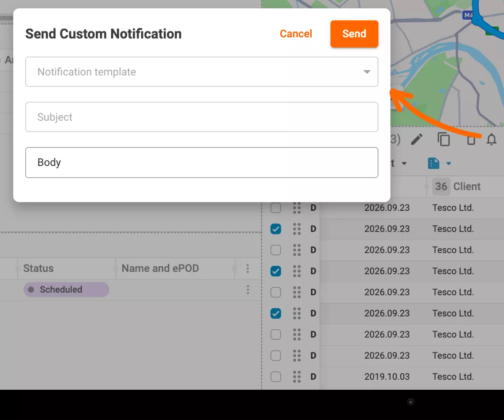This screenshot has width=504, height=420.
Task: Cancel the custom notification dialog
Action: click(x=296, y=34)
